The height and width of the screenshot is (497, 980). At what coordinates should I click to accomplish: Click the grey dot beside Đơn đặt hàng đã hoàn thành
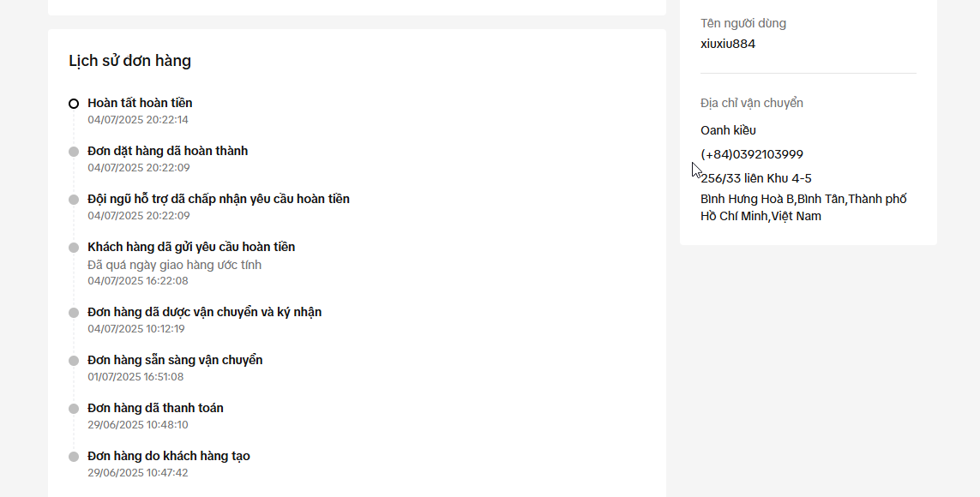(74, 152)
